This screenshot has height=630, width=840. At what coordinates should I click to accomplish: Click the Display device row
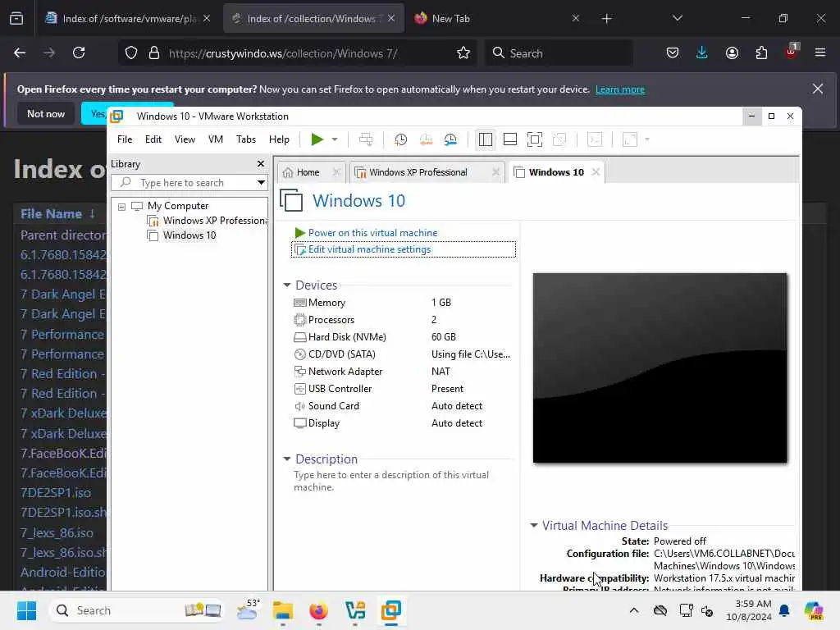pos(402,423)
